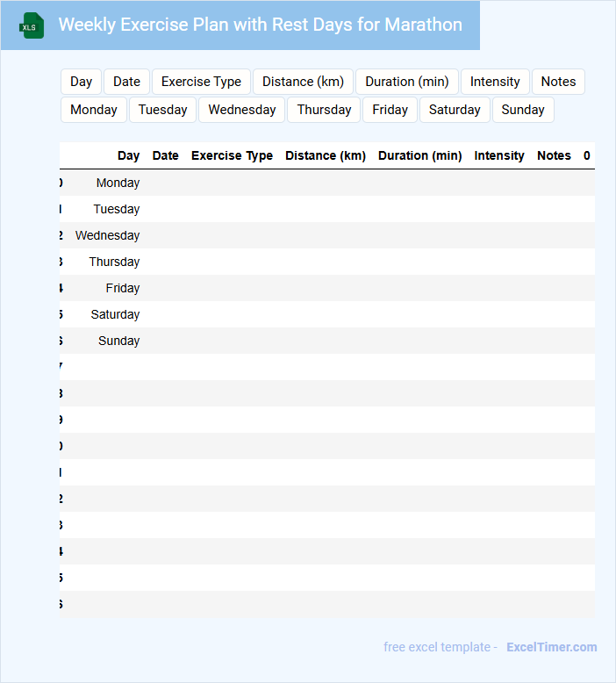
Task: Select the Thursday row in the table
Action: point(114,262)
